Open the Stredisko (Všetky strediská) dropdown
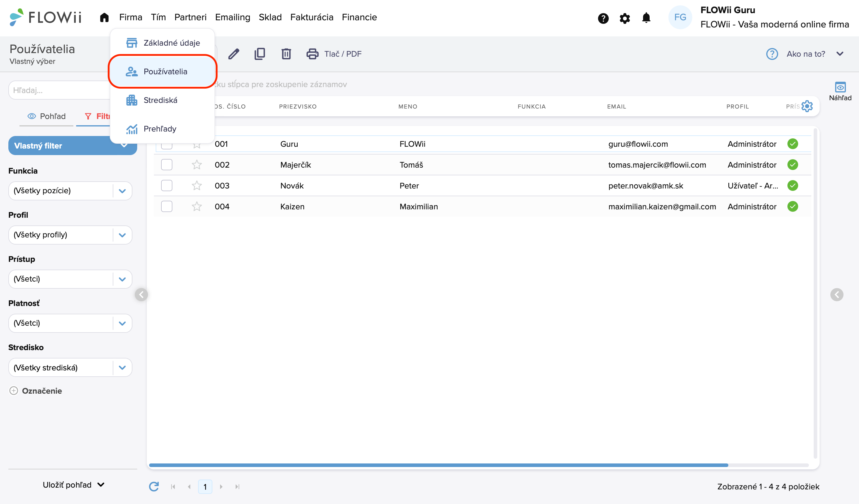Image resolution: width=859 pixels, height=504 pixels. [70, 367]
